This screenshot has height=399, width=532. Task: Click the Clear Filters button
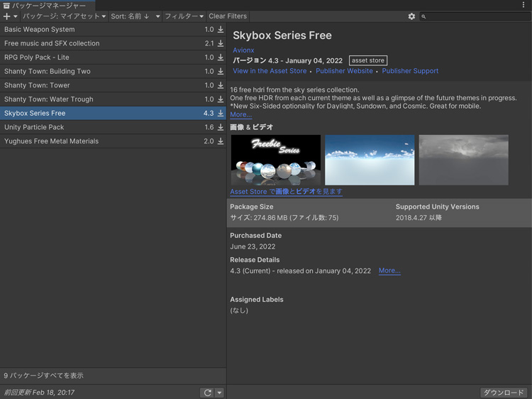click(x=228, y=16)
